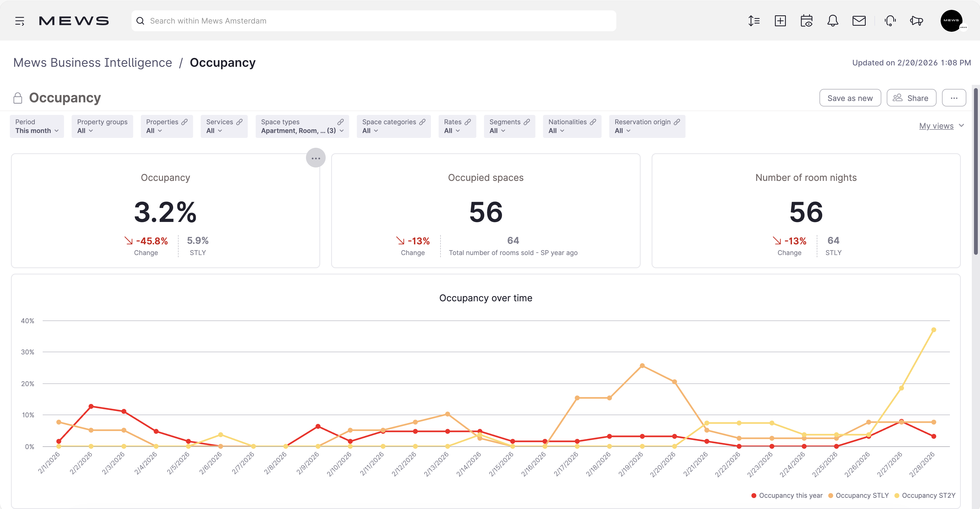The height and width of the screenshot is (509, 980).
Task: Click the add new item plus icon
Action: [780, 21]
